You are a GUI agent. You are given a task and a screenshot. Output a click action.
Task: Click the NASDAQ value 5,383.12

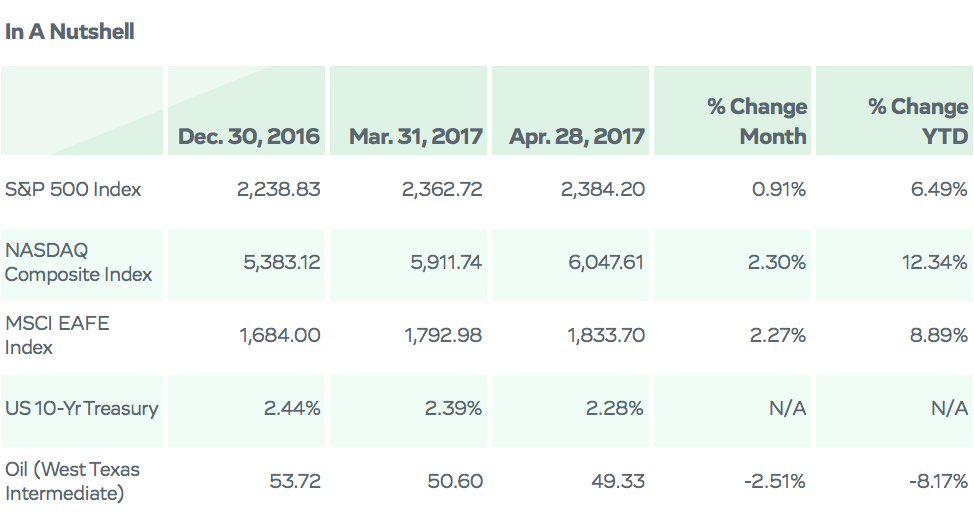pyautogui.click(x=281, y=262)
